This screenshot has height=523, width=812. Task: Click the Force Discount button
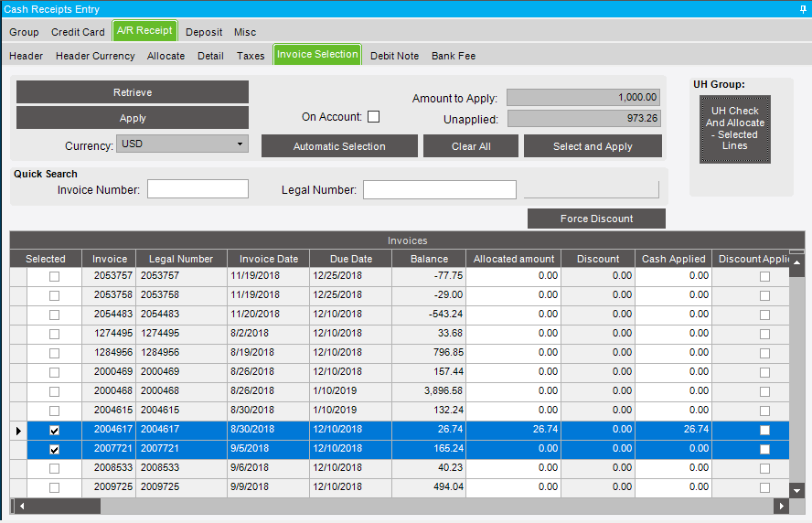596,219
